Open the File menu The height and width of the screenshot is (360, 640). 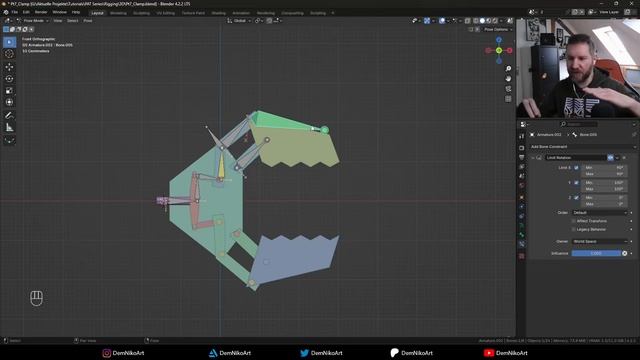(15, 12)
